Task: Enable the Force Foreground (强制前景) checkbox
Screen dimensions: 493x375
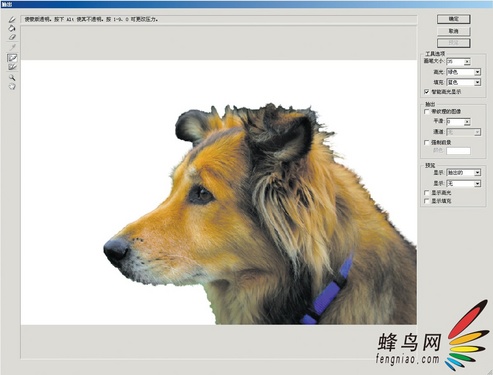Action: [427, 142]
